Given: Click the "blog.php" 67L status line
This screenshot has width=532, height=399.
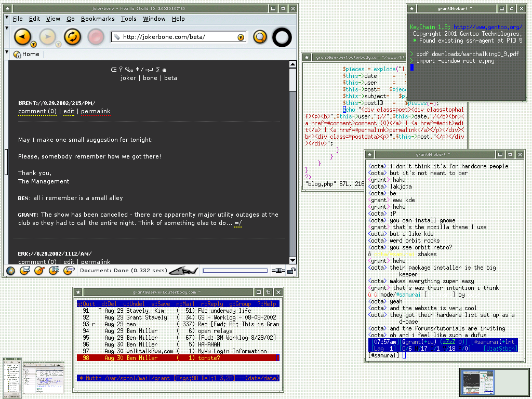Looking at the screenshot, I should pos(335,184).
